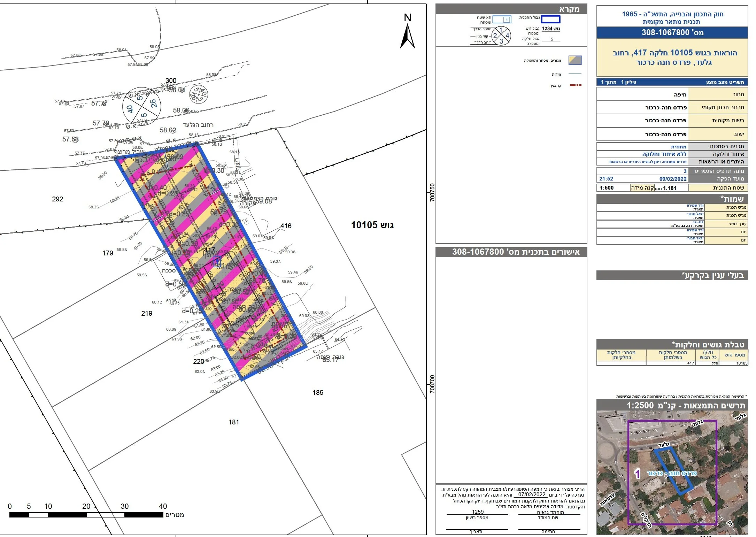
Task: Click parcel number 185 on the map
Action: click(318, 392)
